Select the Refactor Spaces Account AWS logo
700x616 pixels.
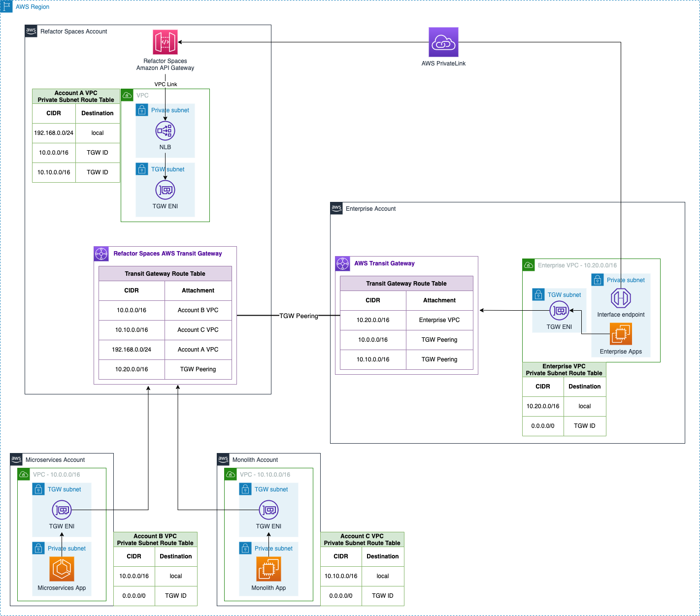[x=31, y=31]
